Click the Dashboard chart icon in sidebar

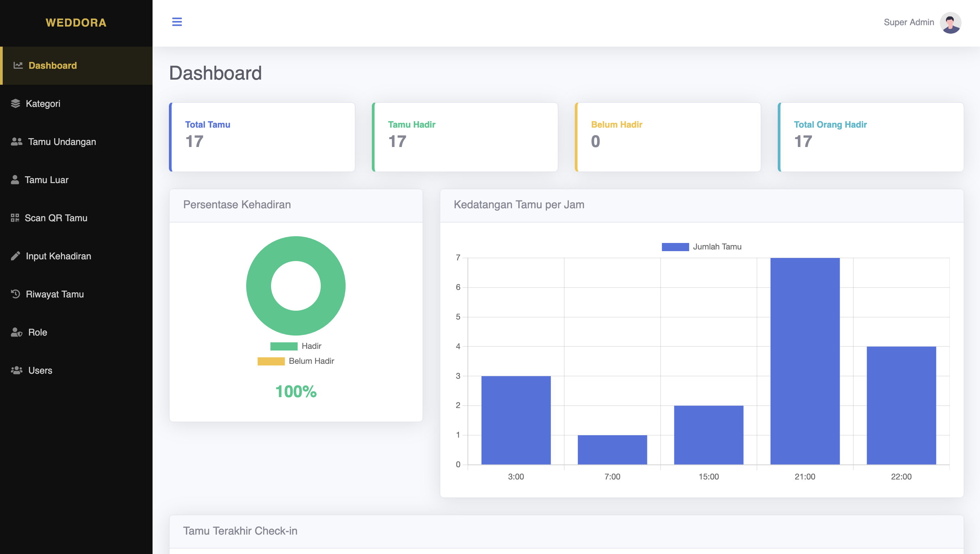18,65
